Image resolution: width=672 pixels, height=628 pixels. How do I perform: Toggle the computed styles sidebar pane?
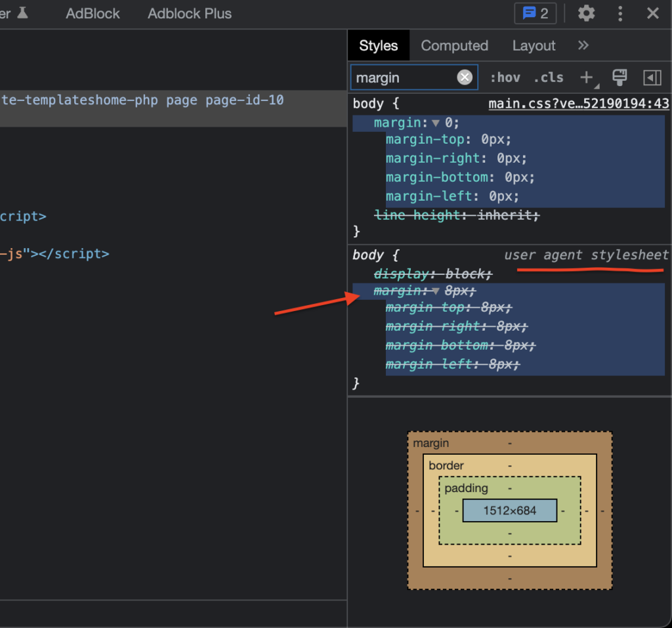[x=652, y=77]
